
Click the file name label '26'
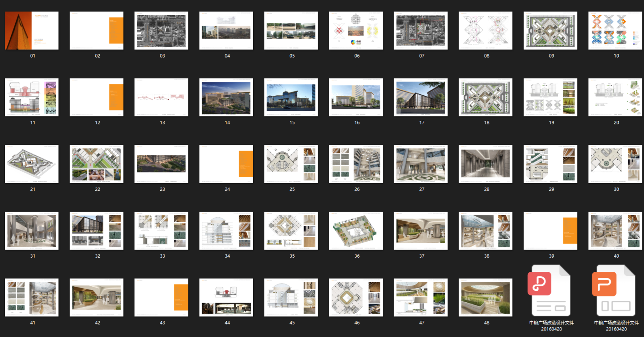pyautogui.click(x=357, y=189)
